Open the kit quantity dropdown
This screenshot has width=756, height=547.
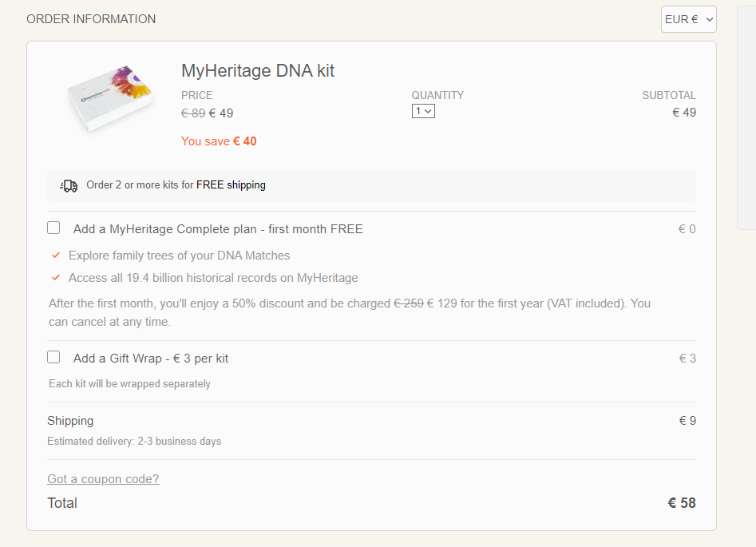click(423, 111)
